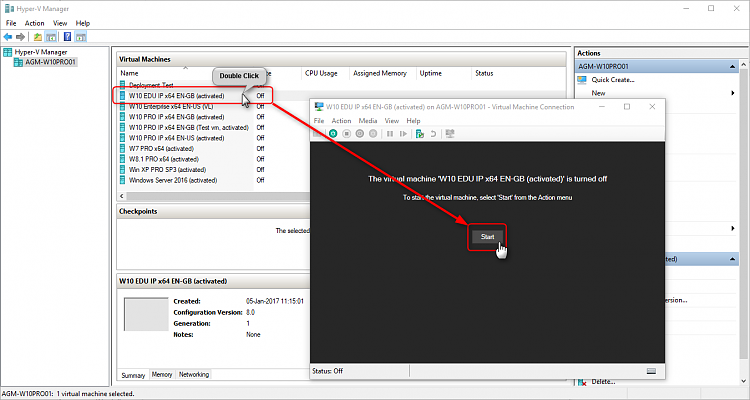Click the Pause icon in VM Connection toolbar

[390, 134]
